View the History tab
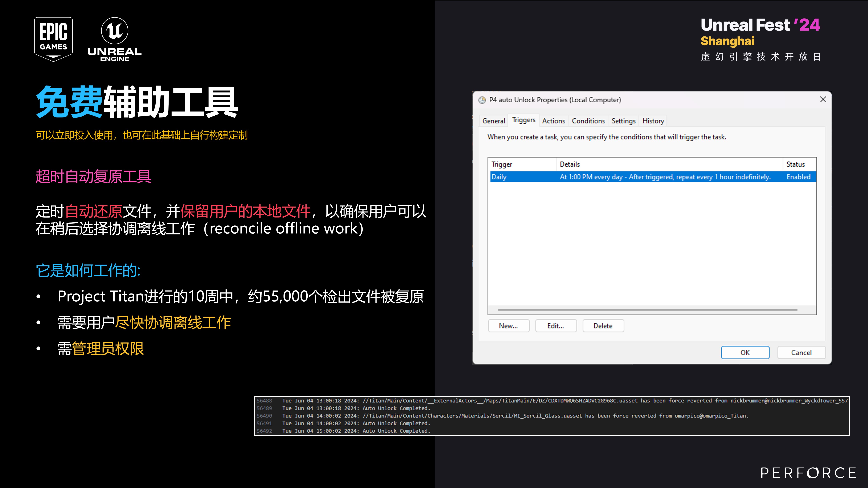868x488 pixels. 653,121
